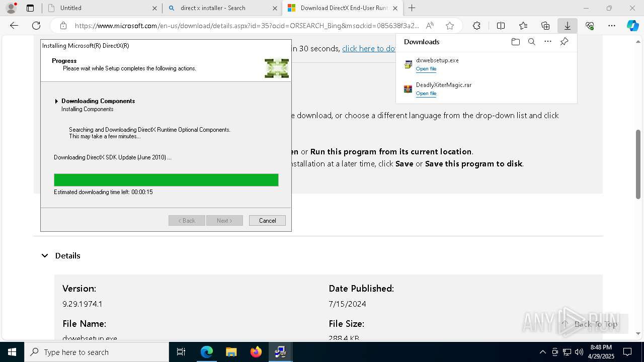
Task: Open file link under DeadlyXiterMagic.rar
Action: 426,94
